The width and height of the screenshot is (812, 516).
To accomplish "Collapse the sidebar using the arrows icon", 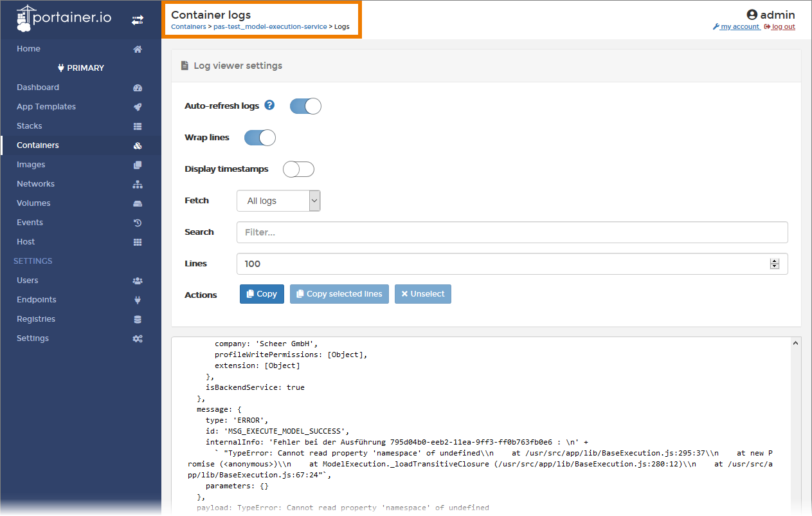I will click(138, 20).
